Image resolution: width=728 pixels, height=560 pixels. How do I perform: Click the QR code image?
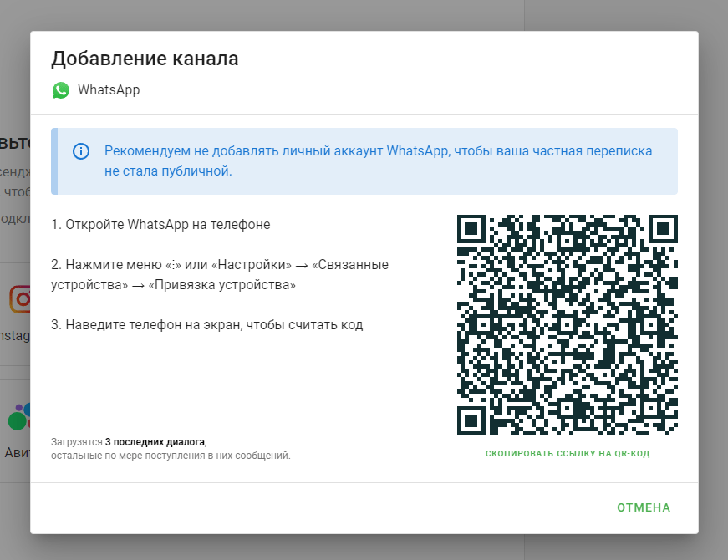tap(568, 325)
